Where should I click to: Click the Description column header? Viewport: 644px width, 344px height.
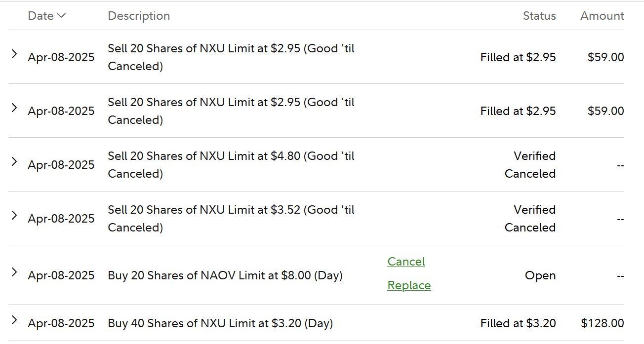tap(139, 16)
